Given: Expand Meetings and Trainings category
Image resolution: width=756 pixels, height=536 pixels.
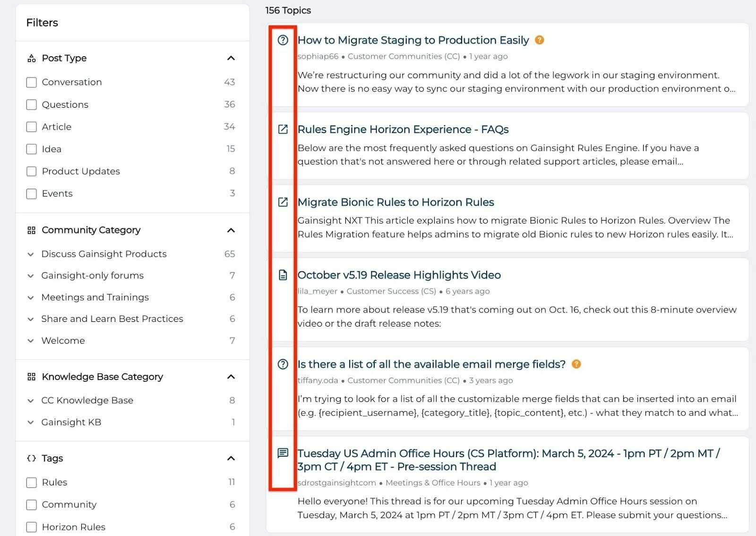Looking at the screenshot, I should point(31,297).
